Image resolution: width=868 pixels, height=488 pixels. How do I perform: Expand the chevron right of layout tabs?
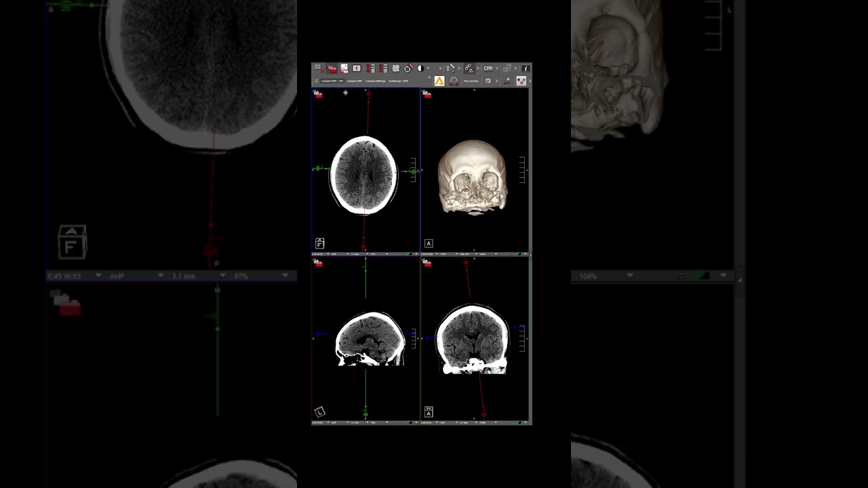(x=429, y=77)
